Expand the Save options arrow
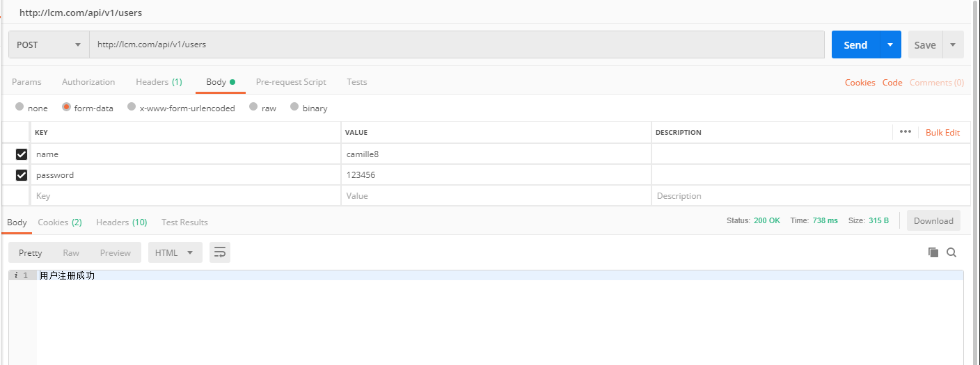 (x=953, y=44)
